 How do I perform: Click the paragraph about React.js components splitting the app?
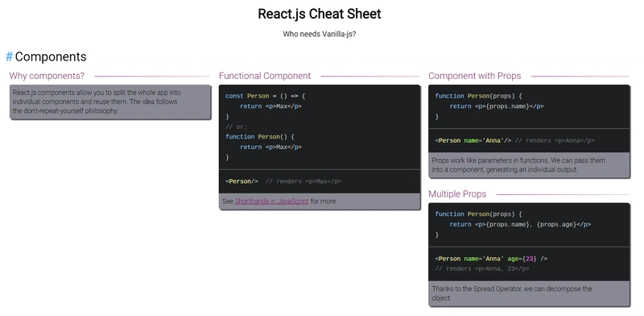(97, 102)
